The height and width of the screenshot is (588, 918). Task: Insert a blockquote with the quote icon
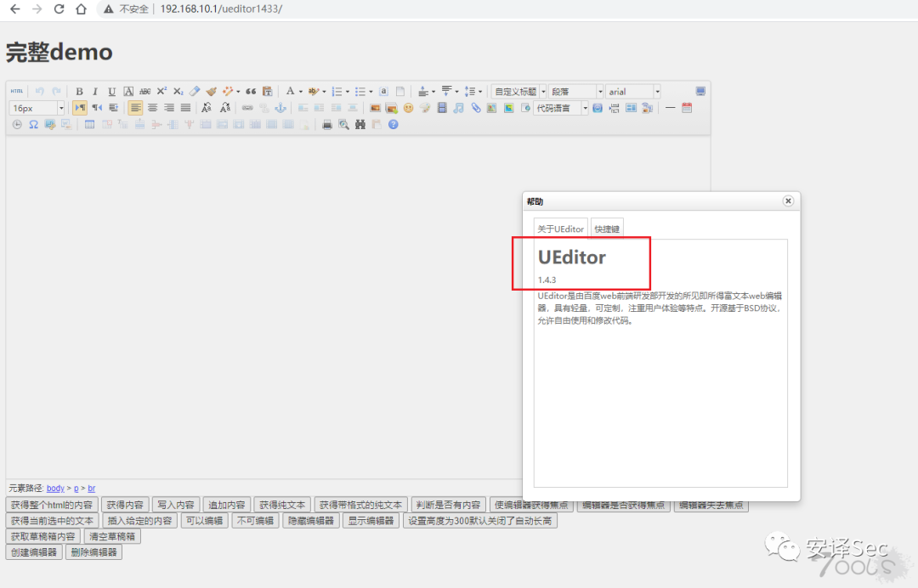pyautogui.click(x=251, y=91)
